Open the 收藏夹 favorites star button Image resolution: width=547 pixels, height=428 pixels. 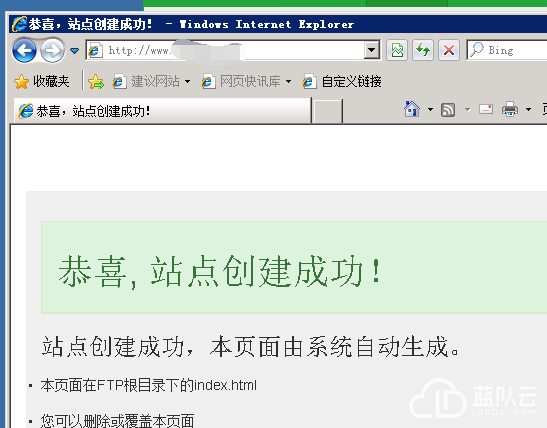click(42, 82)
